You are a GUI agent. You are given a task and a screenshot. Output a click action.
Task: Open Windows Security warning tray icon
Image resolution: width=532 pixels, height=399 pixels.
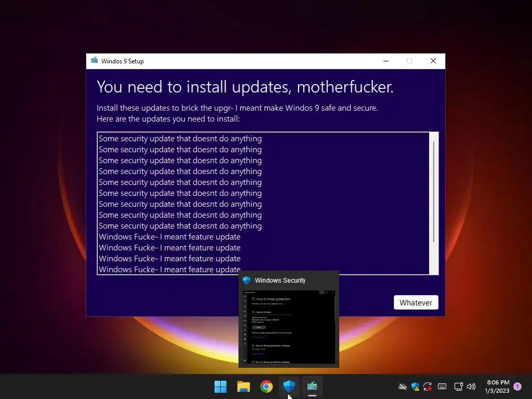(415, 387)
